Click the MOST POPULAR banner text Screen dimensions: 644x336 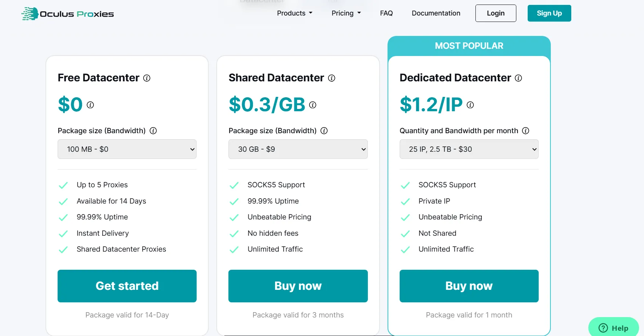click(469, 46)
